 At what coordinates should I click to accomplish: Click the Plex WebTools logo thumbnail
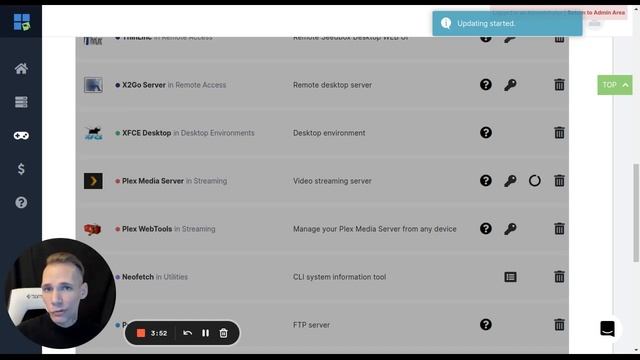coord(92,229)
